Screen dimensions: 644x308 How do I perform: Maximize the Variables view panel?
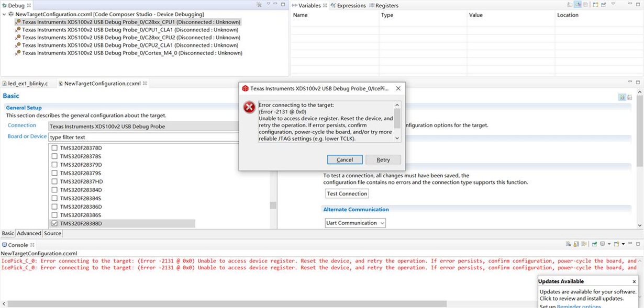[x=638, y=4]
